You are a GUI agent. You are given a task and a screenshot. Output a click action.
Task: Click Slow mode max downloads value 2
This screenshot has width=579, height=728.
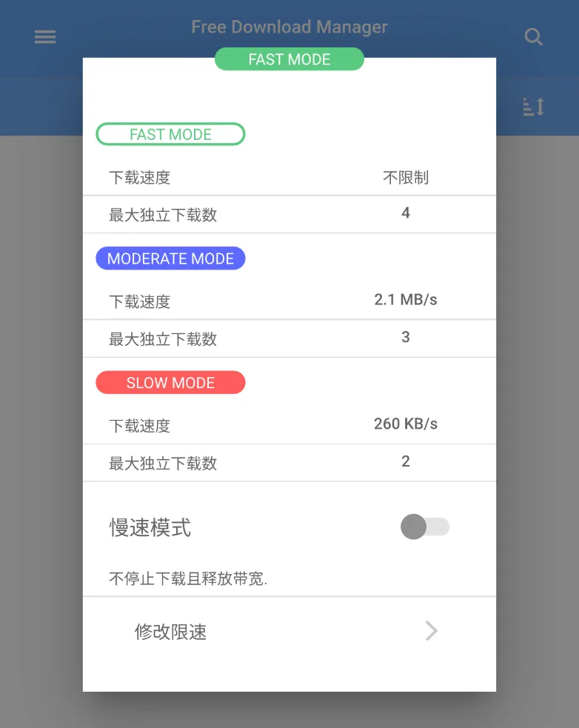pyautogui.click(x=405, y=461)
